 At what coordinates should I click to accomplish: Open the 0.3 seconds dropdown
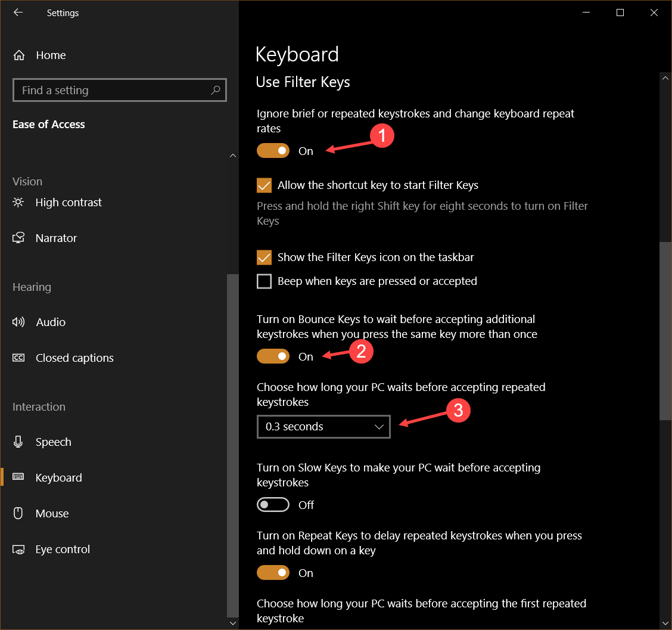[323, 427]
